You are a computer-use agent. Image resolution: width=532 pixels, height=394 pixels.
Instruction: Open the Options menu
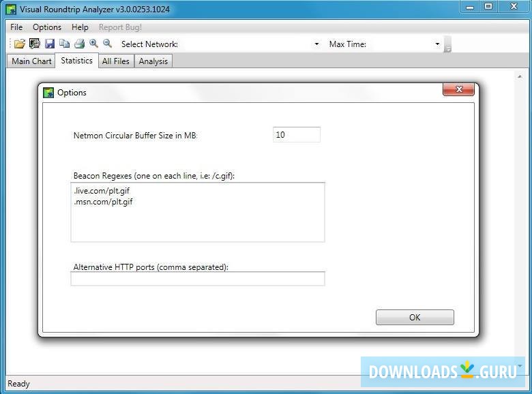[x=47, y=27]
